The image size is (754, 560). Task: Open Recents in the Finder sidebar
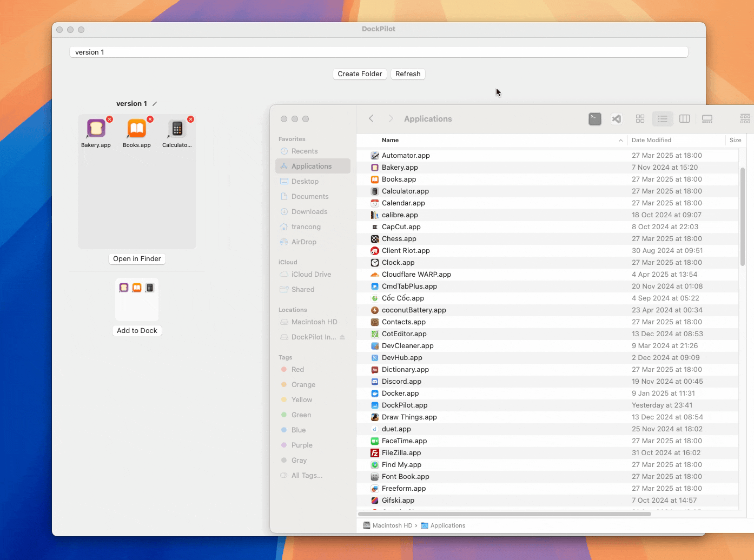click(x=313, y=151)
